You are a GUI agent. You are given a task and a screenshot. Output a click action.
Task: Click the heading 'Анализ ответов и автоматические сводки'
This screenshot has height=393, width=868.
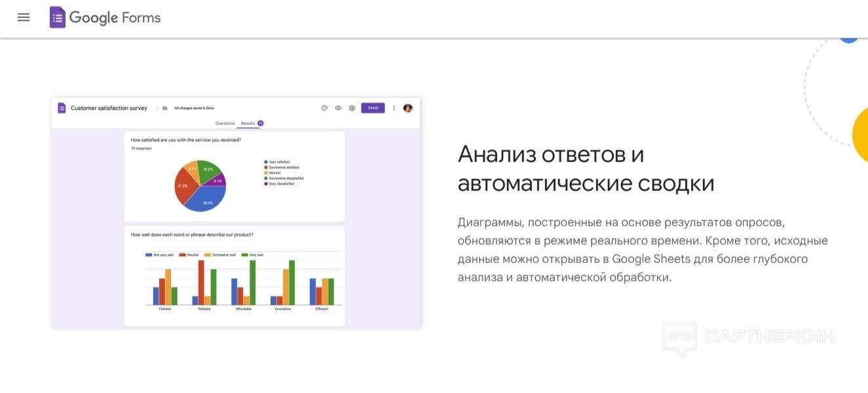tap(586, 169)
